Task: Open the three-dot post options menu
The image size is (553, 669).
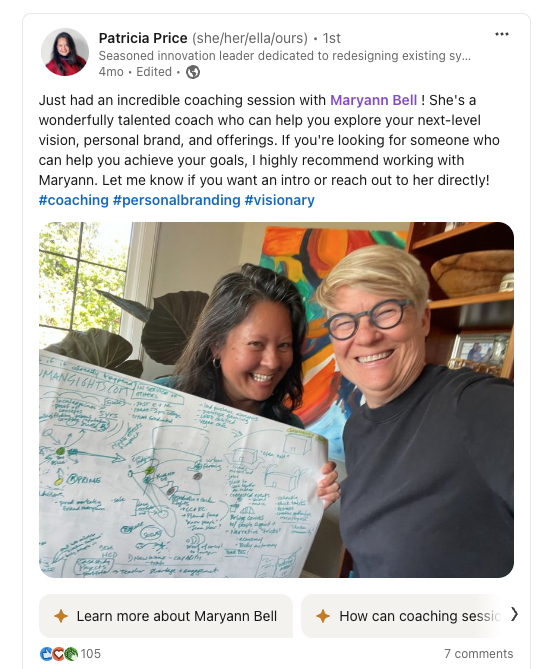Action: coord(501,34)
